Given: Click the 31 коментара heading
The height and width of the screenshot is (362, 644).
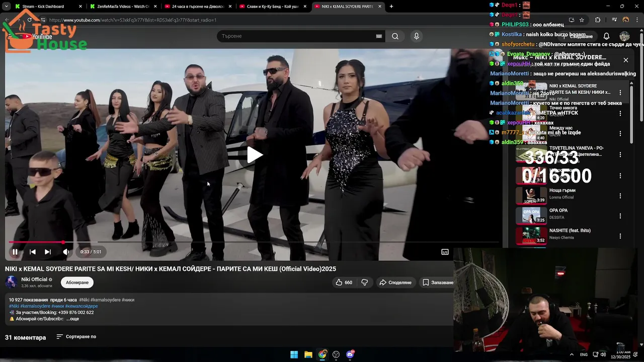Looking at the screenshot, I should pos(25,337).
